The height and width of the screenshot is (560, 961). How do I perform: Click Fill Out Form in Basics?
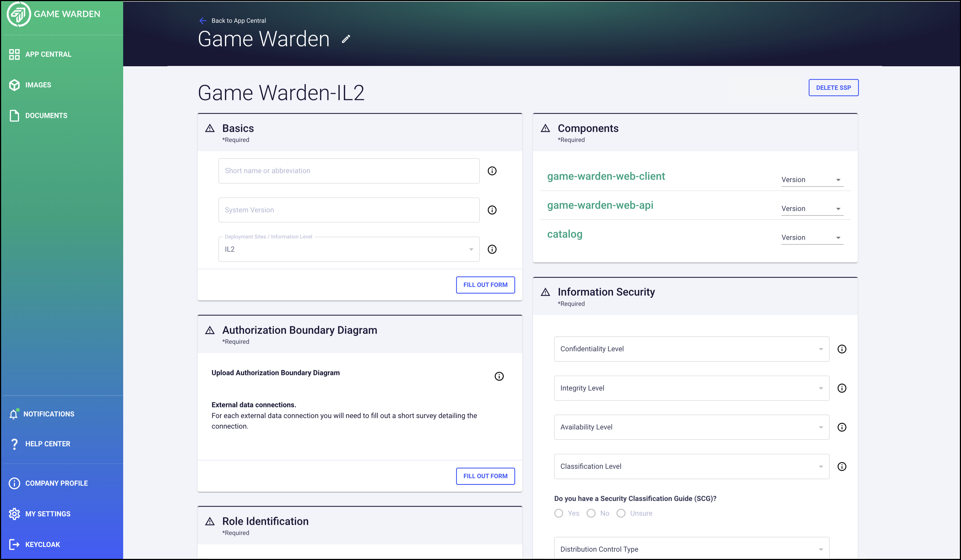tap(485, 285)
